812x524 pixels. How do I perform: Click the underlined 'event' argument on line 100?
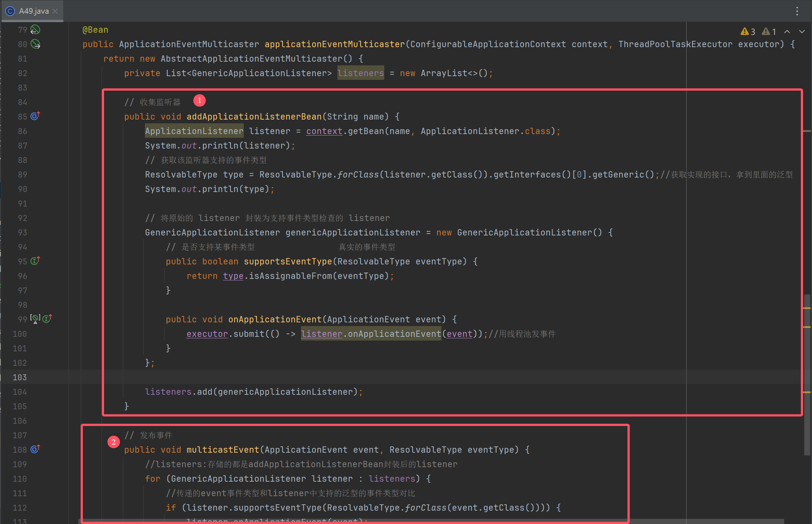click(x=459, y=334)
